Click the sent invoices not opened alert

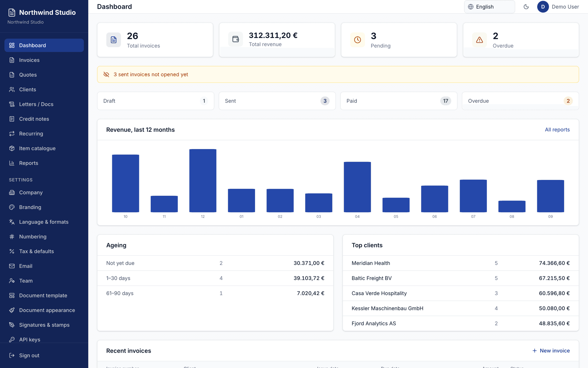coord(338,74)
